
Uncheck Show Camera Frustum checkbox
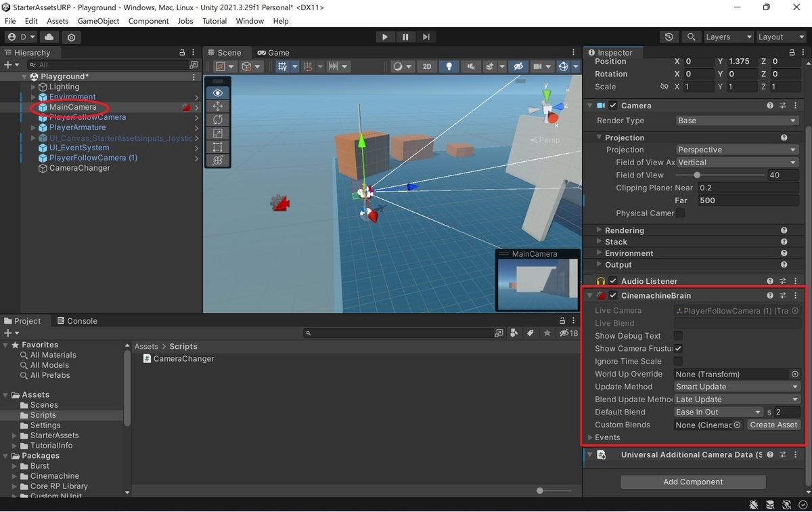[x=678, y=349]
